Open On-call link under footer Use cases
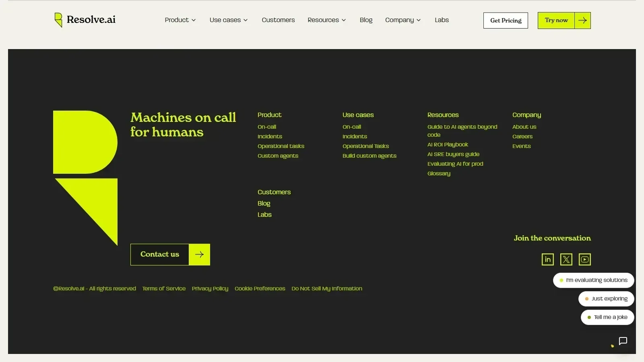Image resolution: width=644 pixels, height=362 pixels. tap(352, 127)
